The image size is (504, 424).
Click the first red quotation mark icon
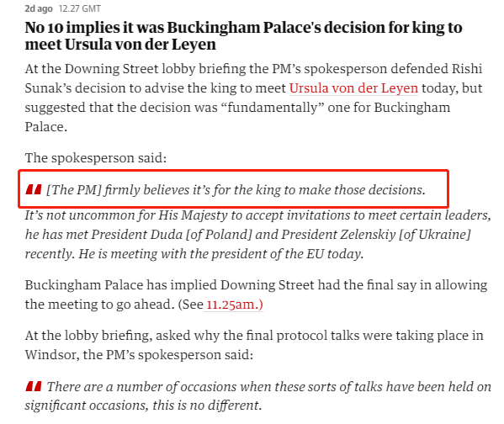[x=34, y=189]
